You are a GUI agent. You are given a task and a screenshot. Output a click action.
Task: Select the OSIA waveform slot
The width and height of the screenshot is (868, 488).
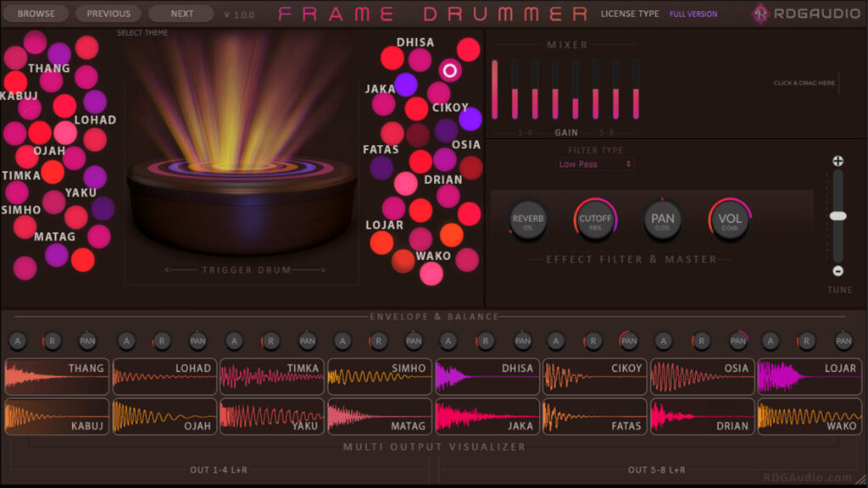tap(702, 376)
